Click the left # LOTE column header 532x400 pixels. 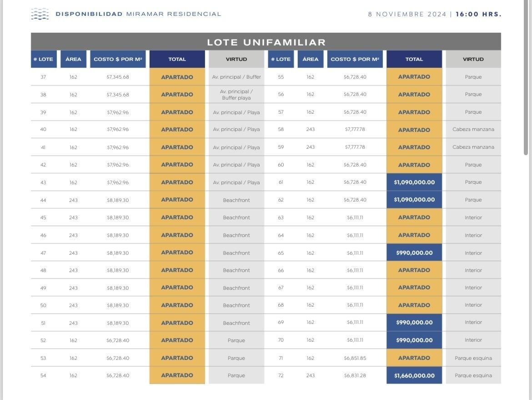[x=44, y=59]
